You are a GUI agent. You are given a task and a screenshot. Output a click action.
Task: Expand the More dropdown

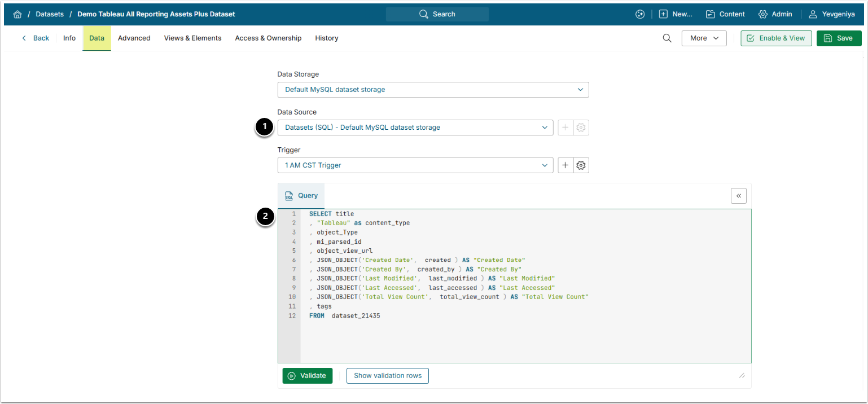click(704, 38)
